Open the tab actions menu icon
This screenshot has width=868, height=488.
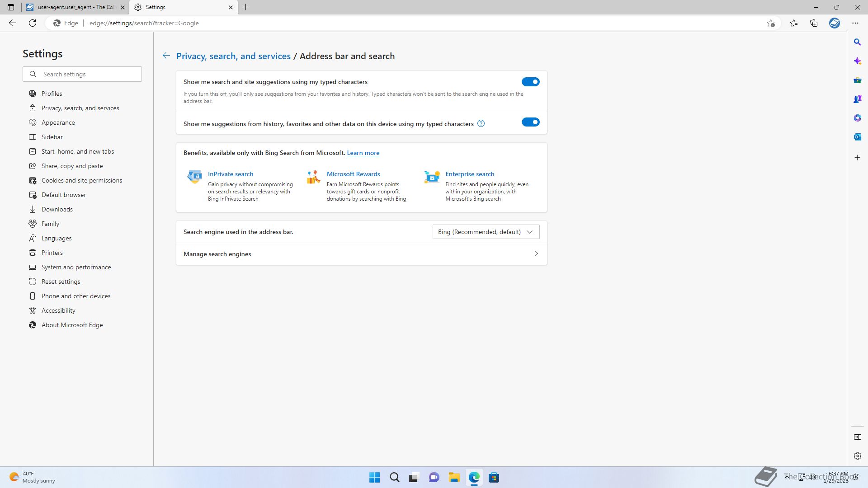[x=11, y=7]
